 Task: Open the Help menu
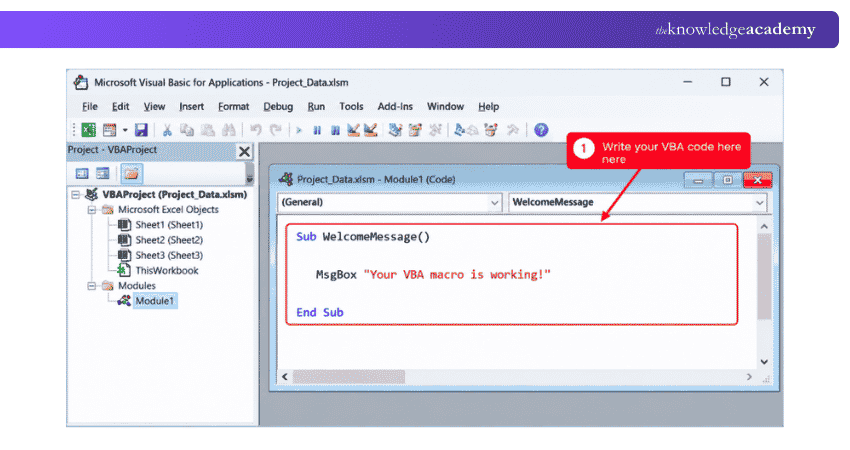488,107
